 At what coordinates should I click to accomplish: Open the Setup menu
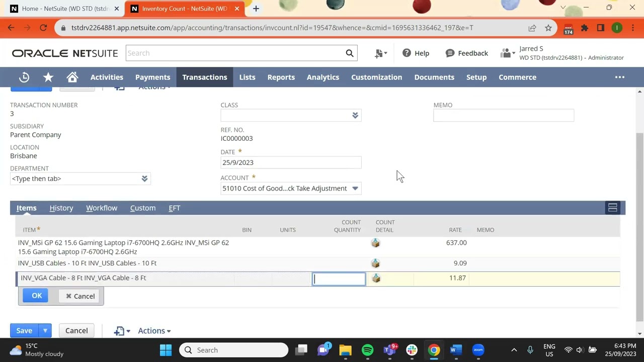(476, 77)
